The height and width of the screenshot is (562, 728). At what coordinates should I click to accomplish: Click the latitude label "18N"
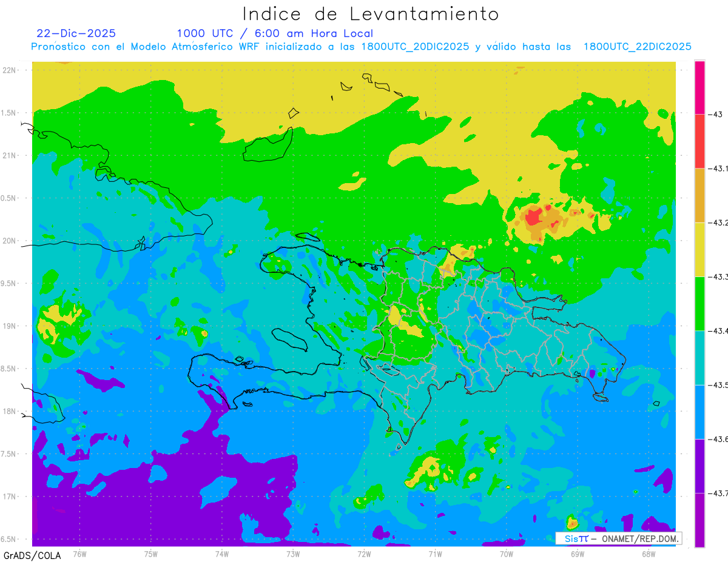[x=10, y=411]
